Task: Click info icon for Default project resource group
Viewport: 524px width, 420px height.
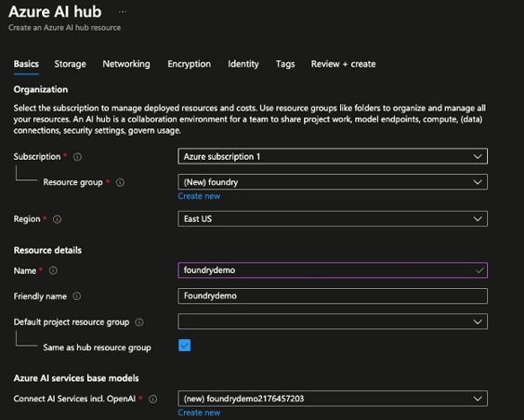Action: click(139, 322)
